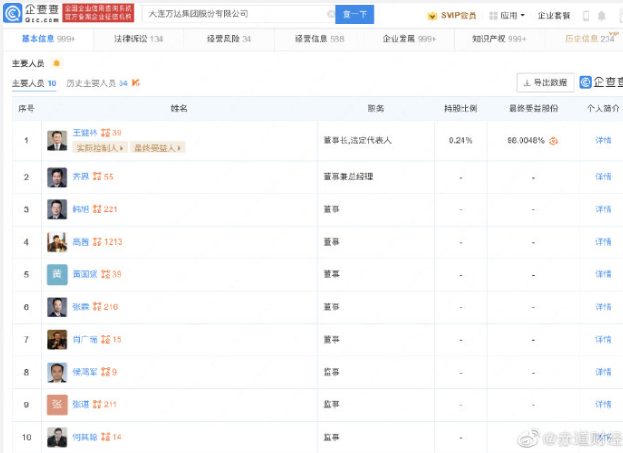The height and width of the screenshot is (453, 623).
Task: Clear the search field with the x icon
Action: pyautogui.click(x=330, y=14)
